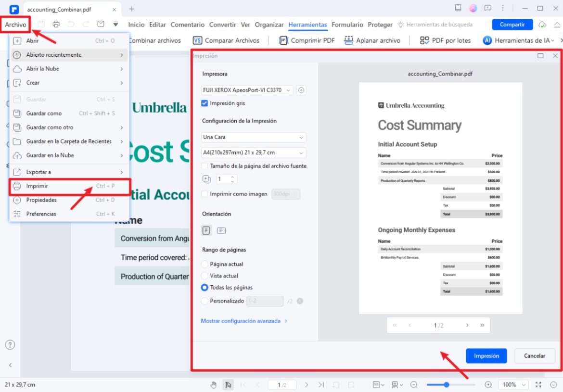
Task: Open PDF por lotes tool
Action: [445, 40]
